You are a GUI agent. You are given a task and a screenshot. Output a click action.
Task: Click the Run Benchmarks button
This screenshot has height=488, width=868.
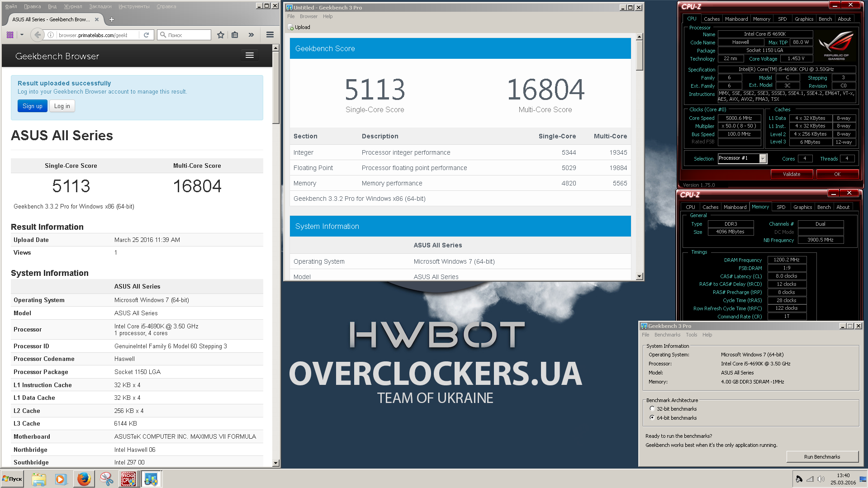coord(822,457)
